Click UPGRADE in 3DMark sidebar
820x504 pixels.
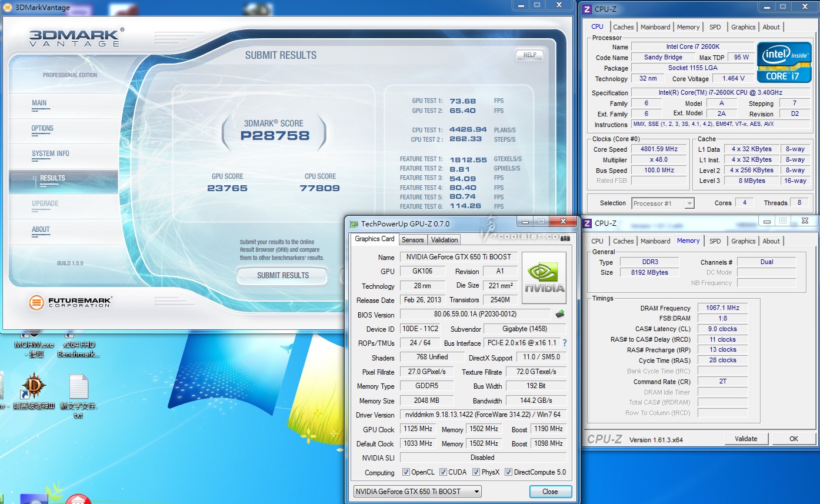45,203
